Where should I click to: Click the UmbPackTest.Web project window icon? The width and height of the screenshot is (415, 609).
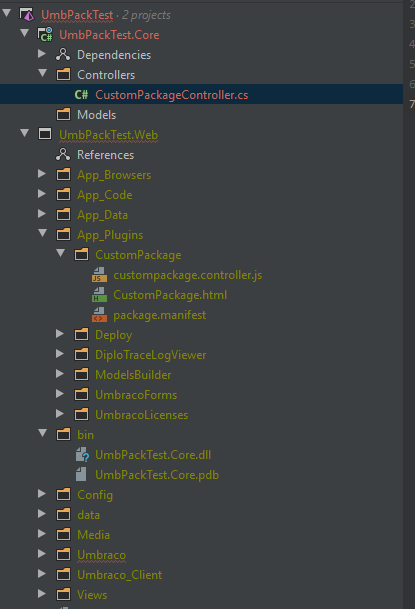click(x=45, y=134)
